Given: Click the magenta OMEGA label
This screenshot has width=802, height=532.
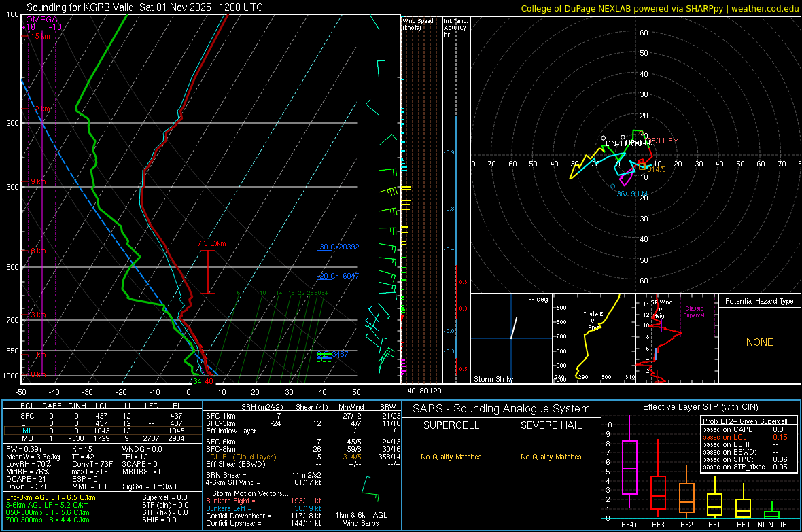Looking at the screenshot, I should point(42,20).
